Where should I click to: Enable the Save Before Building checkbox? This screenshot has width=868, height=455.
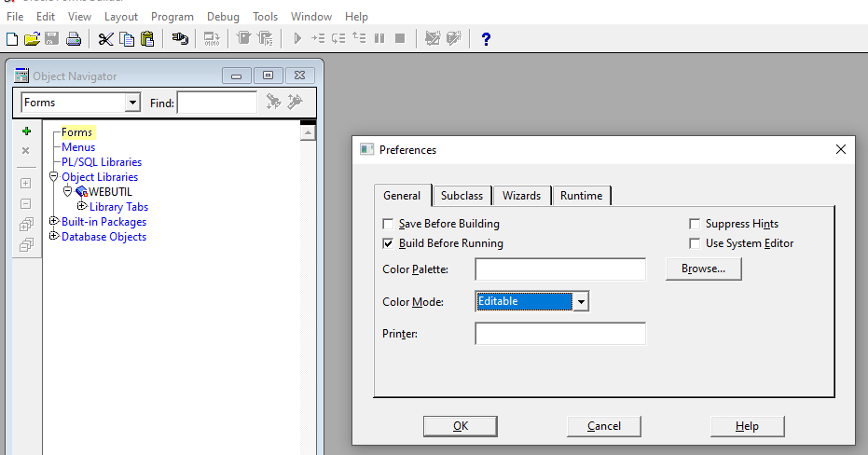tap(388, 224)
